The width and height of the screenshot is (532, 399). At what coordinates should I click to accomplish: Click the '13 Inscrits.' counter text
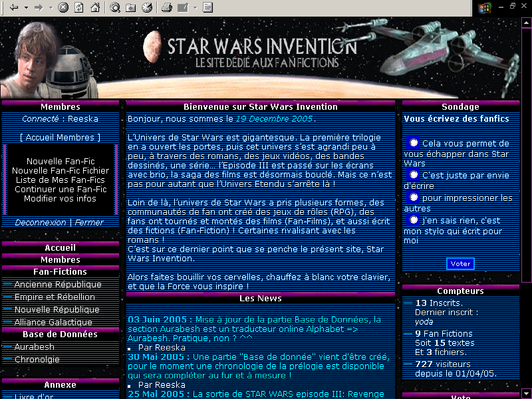439,303
